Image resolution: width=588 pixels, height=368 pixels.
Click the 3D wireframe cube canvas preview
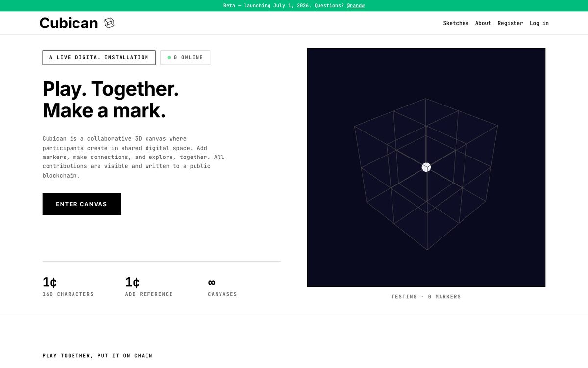tap(426, 167)
